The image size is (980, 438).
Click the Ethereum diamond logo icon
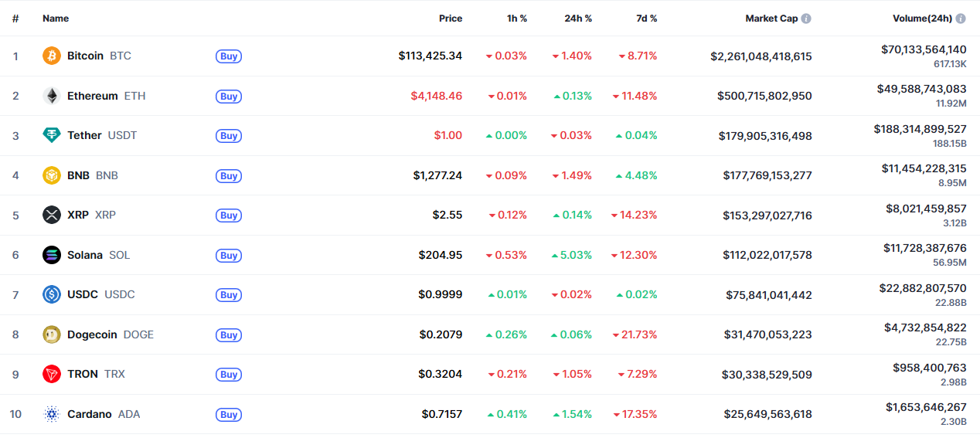pos(52,96)
